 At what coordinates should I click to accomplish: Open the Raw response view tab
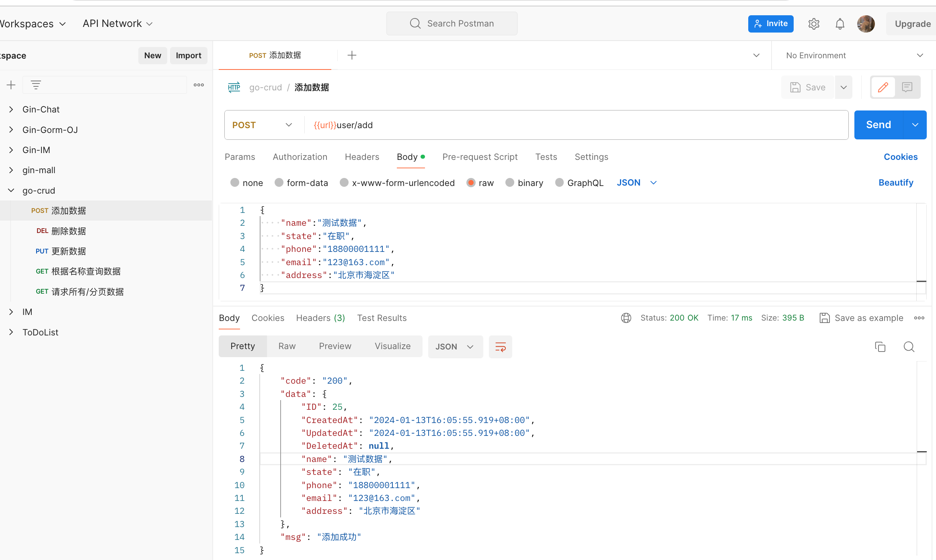click(287, 346)
